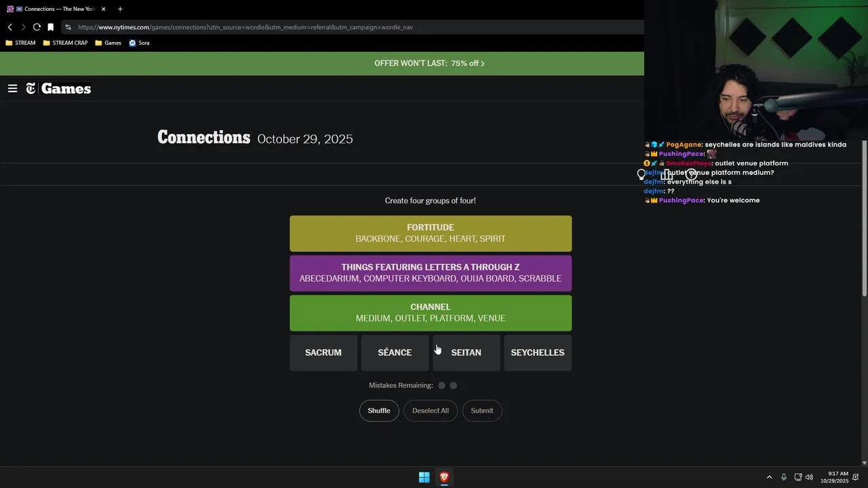868x488 pixels.
Task: Click the browser forward arrow
Action: point(23,27)
